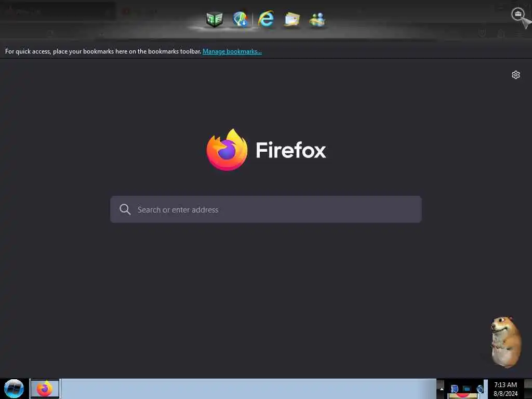Launch Internet Explorer from the dock
532x399 pixels.
pyautogui.click(x=266, y=19)
